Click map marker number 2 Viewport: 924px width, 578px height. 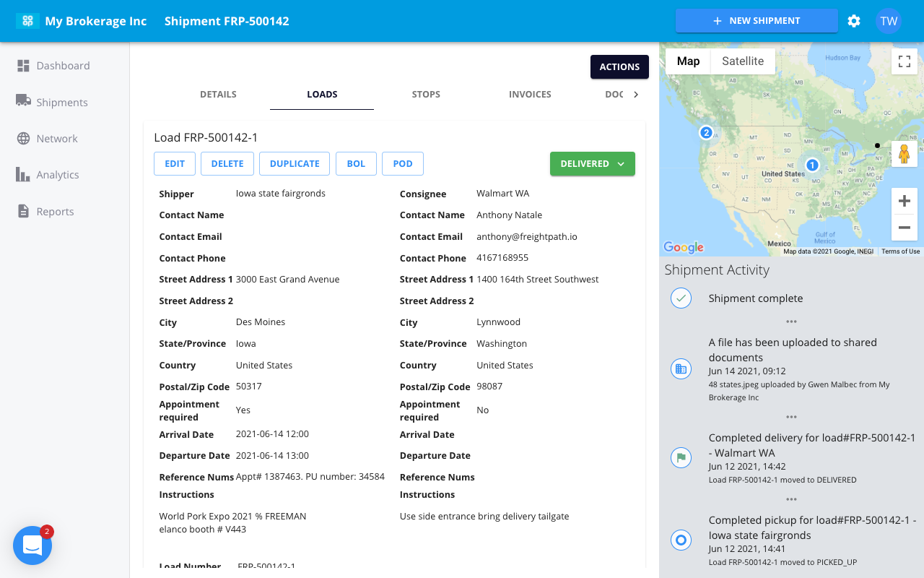click(706, 132)
